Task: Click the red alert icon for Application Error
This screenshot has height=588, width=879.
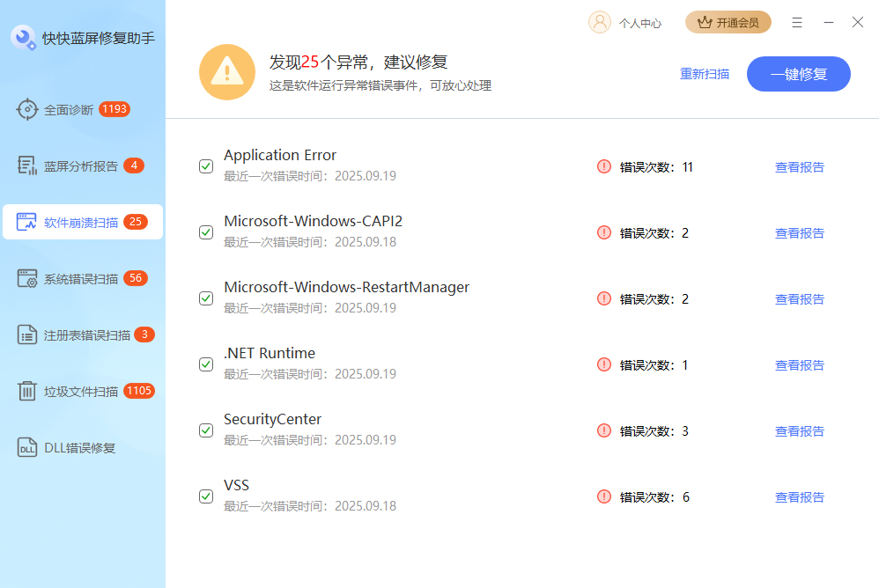Action: click(603, 166)
